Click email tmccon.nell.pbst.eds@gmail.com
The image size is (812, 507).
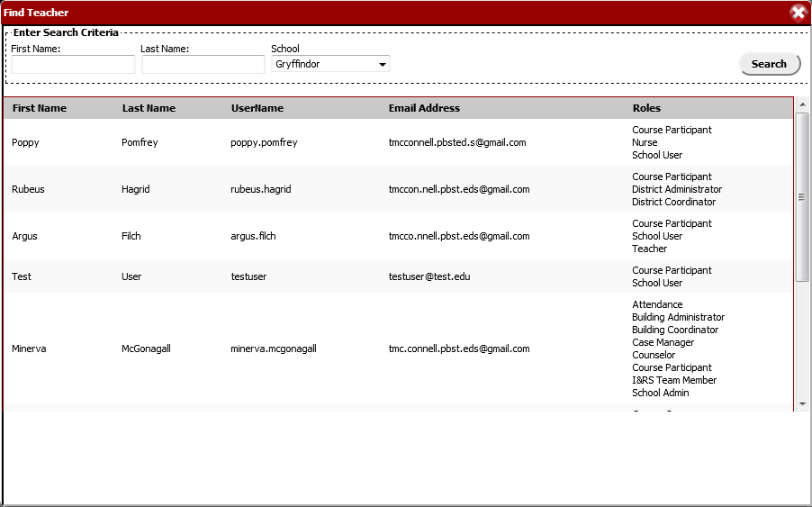coord(459,189)
